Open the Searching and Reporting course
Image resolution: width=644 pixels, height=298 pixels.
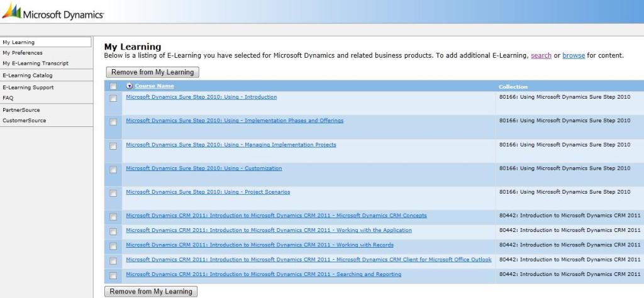click(x=264, y=275)
